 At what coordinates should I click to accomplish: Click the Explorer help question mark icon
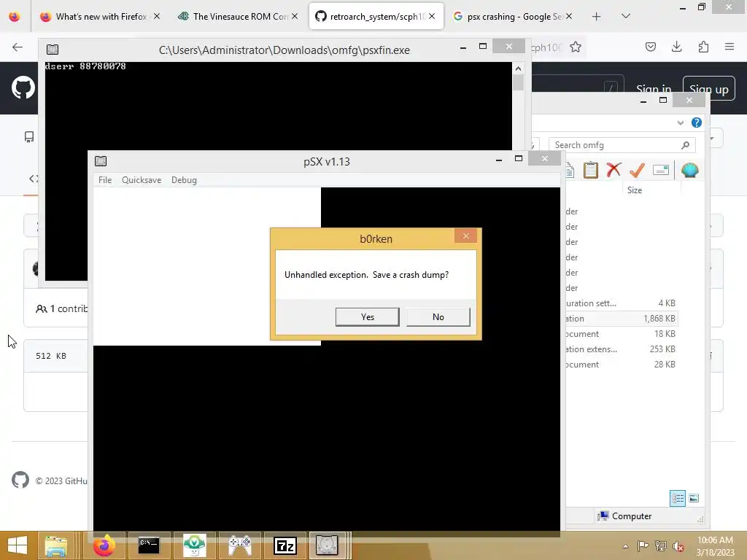(x=697, y=122)
